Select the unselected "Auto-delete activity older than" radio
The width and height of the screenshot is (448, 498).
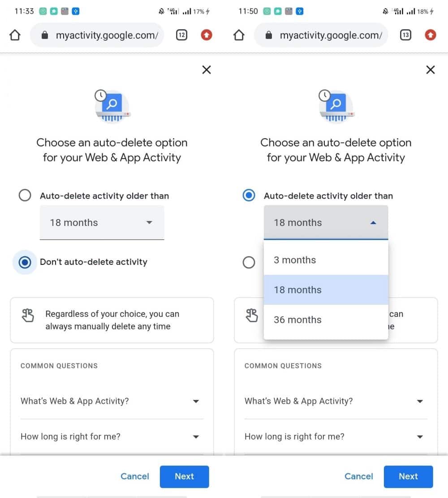click(x=25, y=196)
